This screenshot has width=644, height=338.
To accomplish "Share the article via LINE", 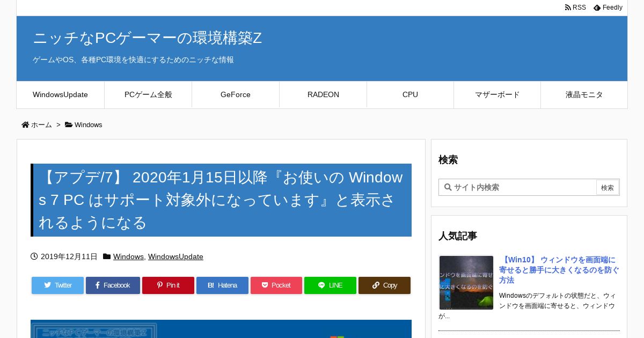I will coord(330,285).
